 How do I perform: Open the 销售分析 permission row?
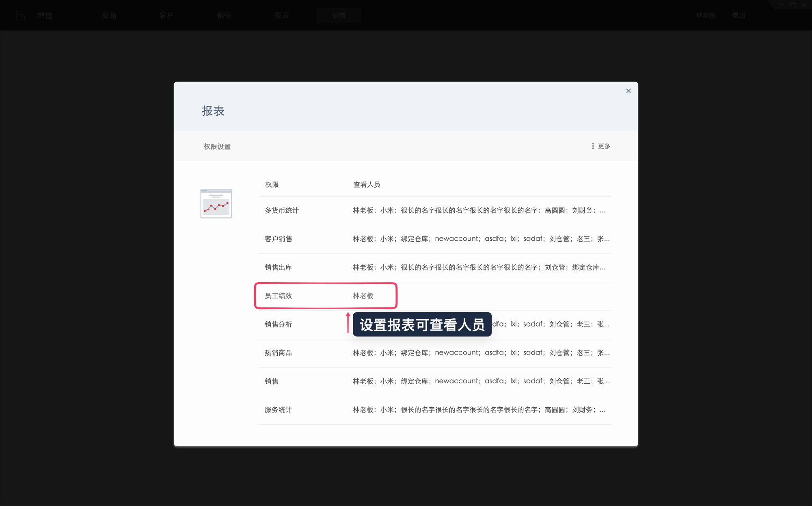click(435, 324)
